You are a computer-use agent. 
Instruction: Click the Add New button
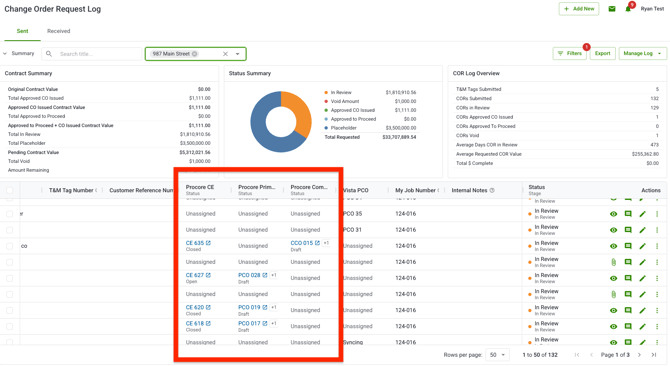(x=579, y=9)
